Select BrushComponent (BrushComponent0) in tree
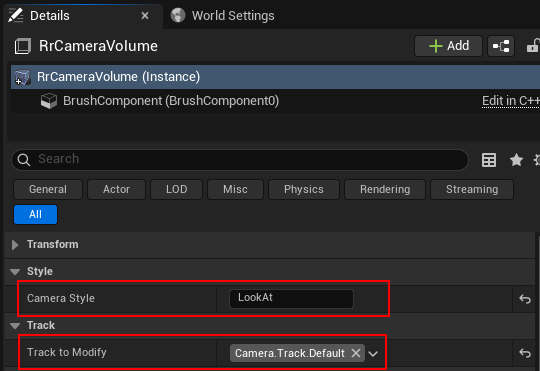 171,101
